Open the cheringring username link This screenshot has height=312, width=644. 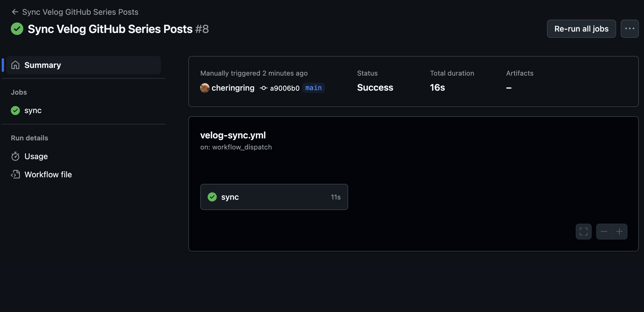[233, 88]
